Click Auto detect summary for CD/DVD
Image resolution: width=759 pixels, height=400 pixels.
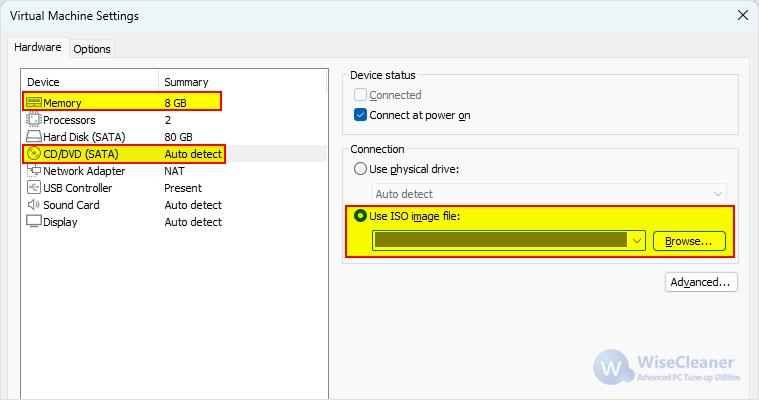(193, 154)
